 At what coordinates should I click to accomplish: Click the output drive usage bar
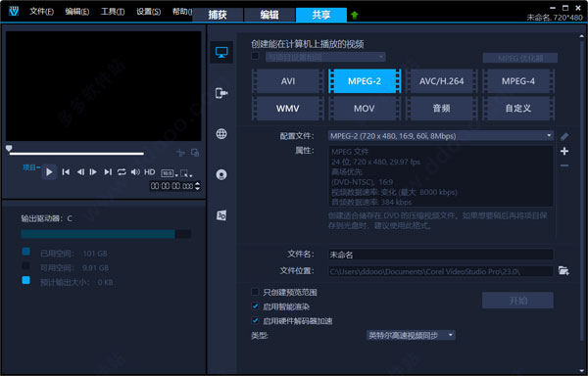(106, 234)
